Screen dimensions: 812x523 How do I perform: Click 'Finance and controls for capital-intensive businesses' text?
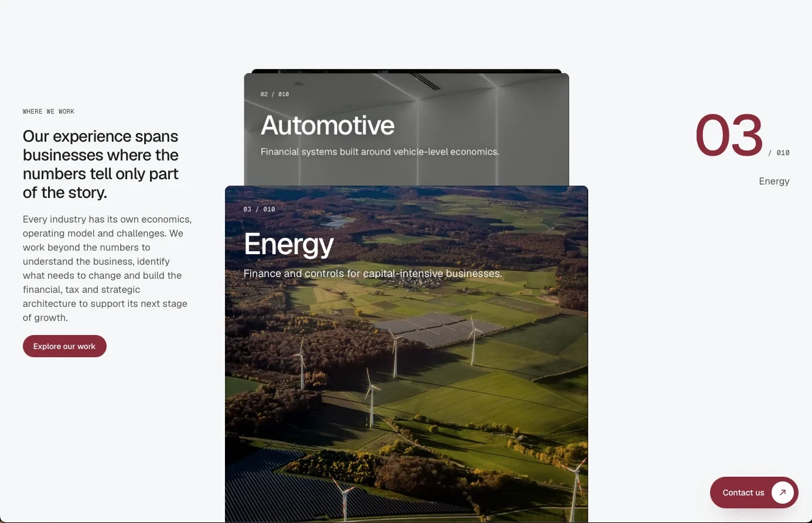373,274
